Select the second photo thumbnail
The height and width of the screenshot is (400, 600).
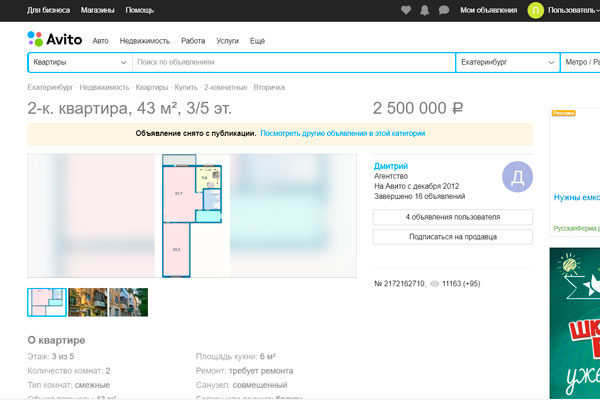pos(87,302)
